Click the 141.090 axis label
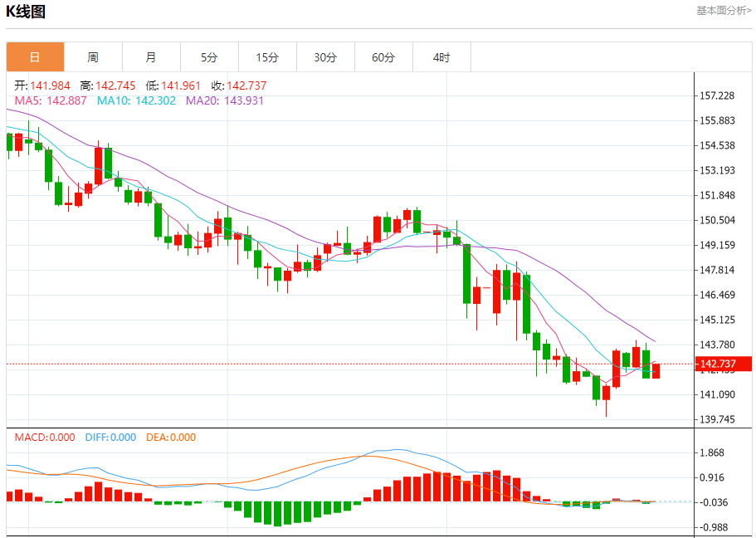The image size is (756, 538). click(x=718, y=394)
